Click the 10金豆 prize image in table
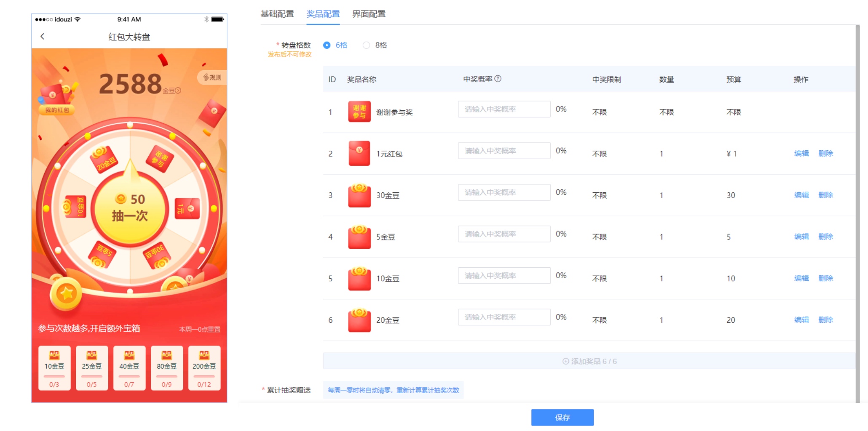 click(x=359, y=279)
